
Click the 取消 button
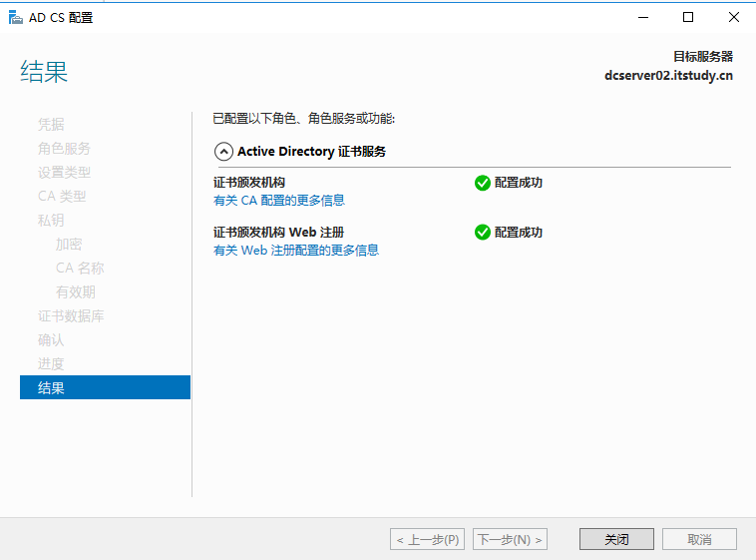tap(699, 539)
